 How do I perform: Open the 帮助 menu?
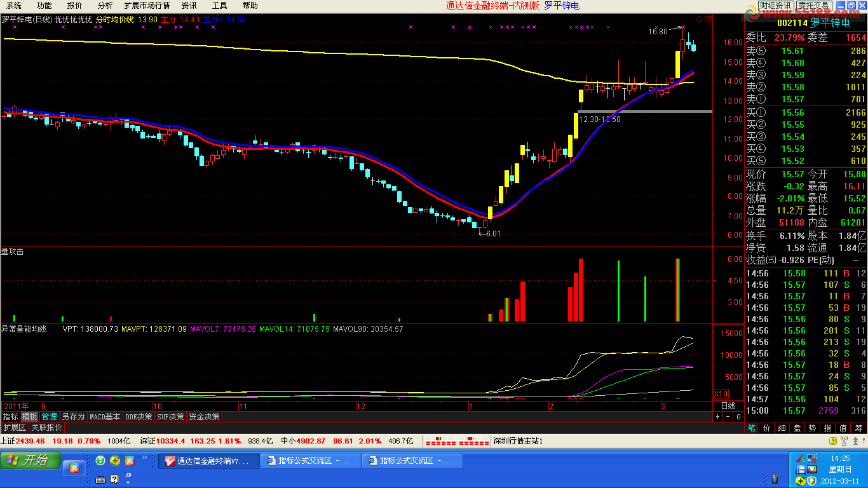click(250, 6)
